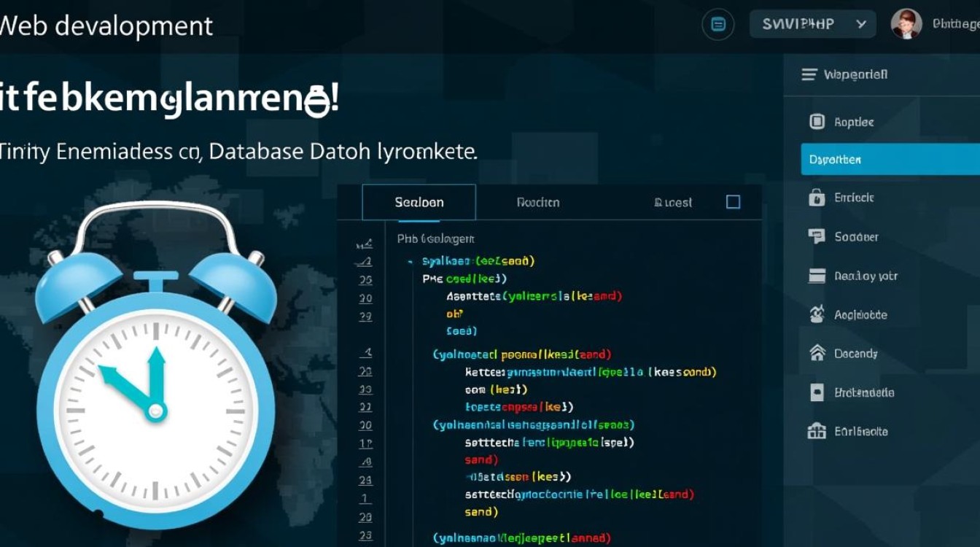Click the chevron arrow on SMVIPHP selector
The height and width of the screenshot is (547, 980).
pos(861,24)
